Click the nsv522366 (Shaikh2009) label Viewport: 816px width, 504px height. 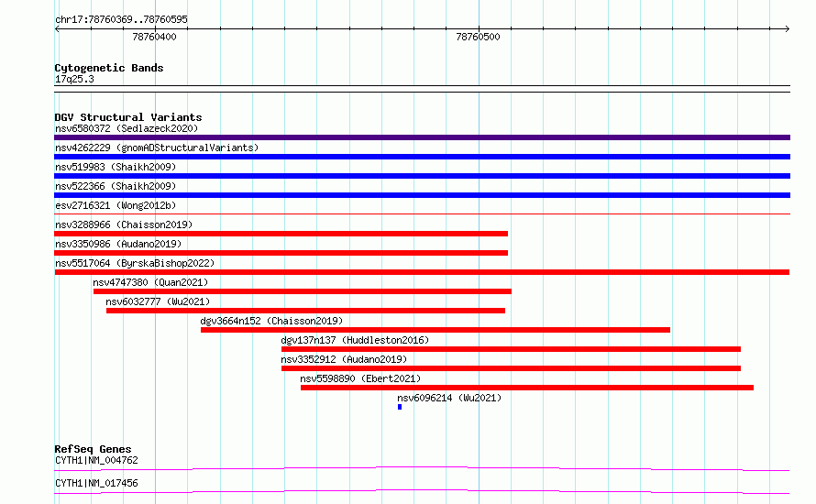(116, 186)
